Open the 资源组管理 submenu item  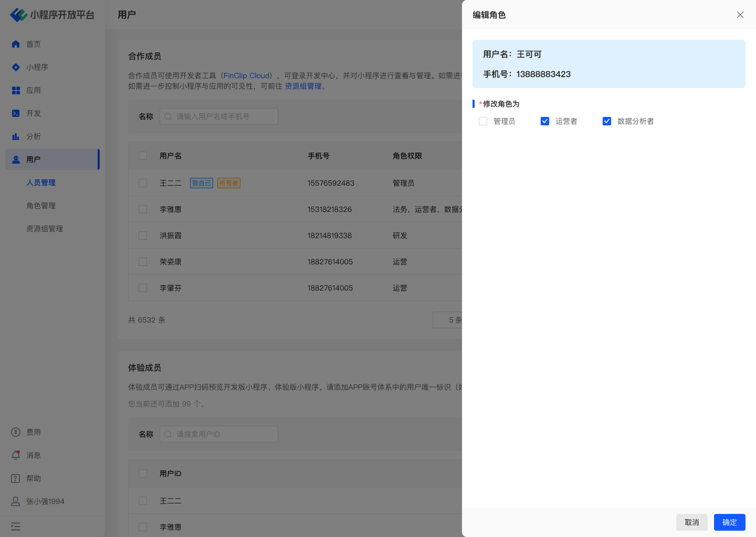point(44,229)
